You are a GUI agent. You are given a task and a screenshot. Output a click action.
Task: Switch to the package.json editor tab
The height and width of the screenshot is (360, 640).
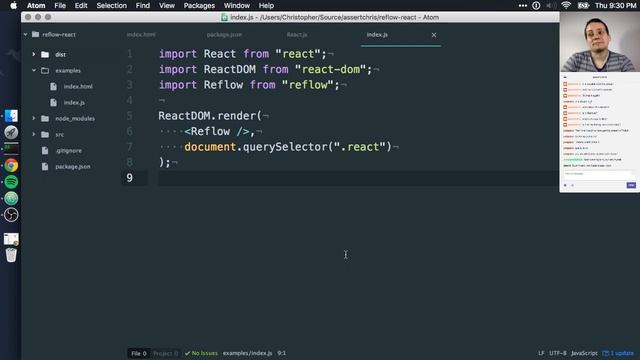(224, 35)
